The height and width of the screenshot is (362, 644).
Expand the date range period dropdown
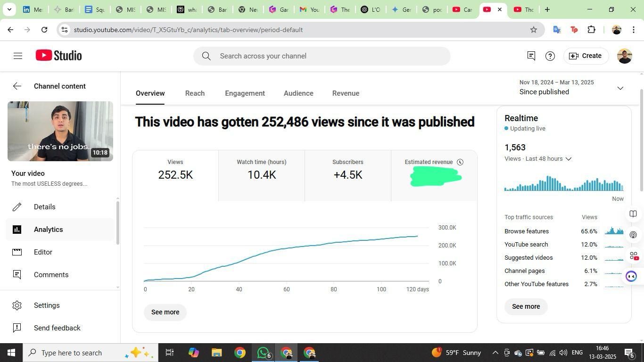point(620,88)
